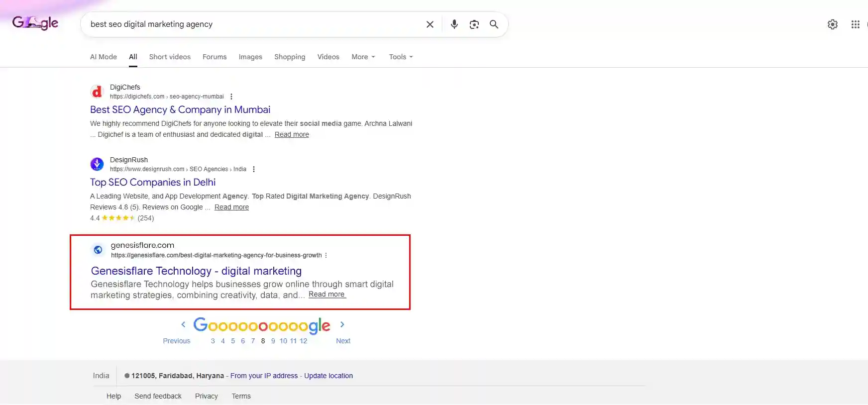Click Read more in the DigiChefs snippet

coord(292,134)
